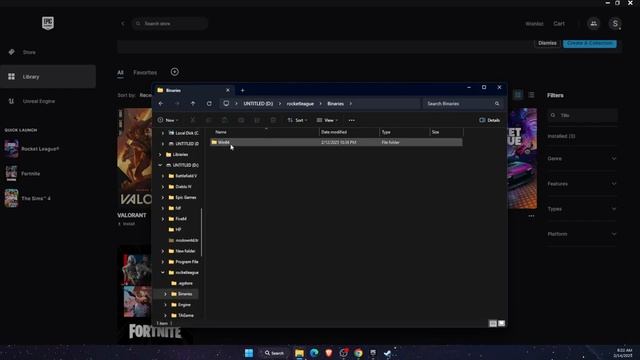Click the Cut icon in Explorer toolbar
This screenshot has height=360, width=640.
coord(193,120)
